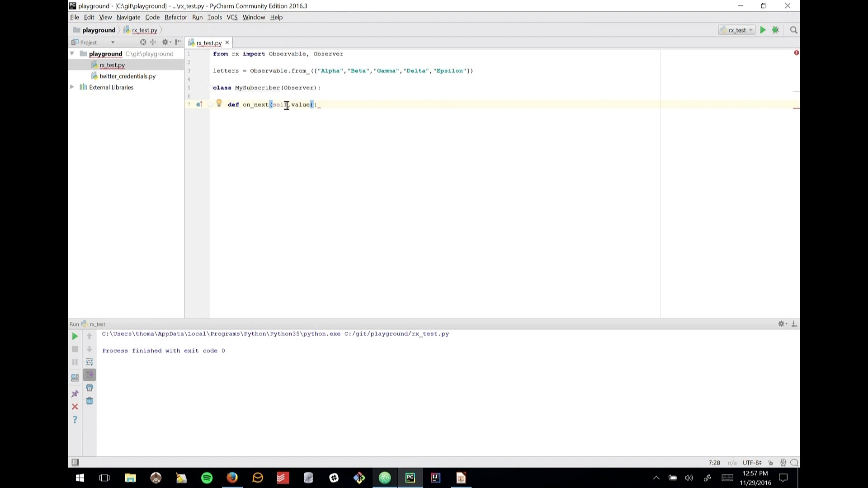
Task: Open the IDE feedback bubble icon
Action: pos(794,463)
